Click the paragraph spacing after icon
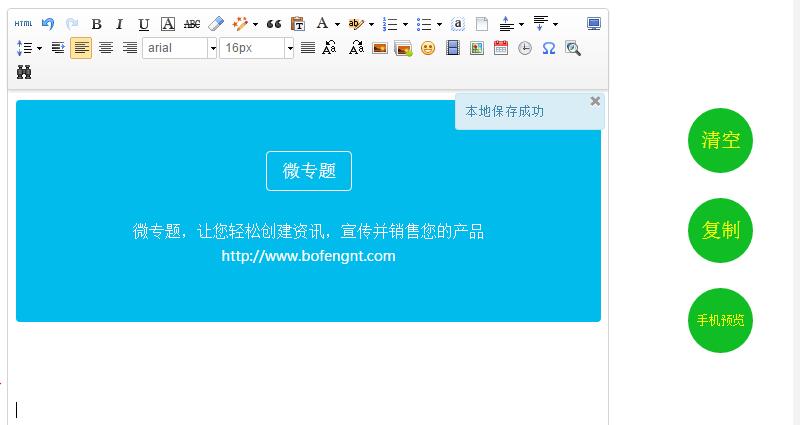 pyautogui.click(x=540, y=23)
